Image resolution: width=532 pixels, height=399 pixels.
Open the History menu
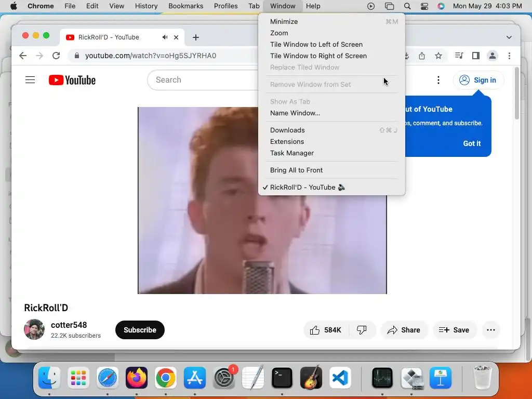(x=146, y=6)
